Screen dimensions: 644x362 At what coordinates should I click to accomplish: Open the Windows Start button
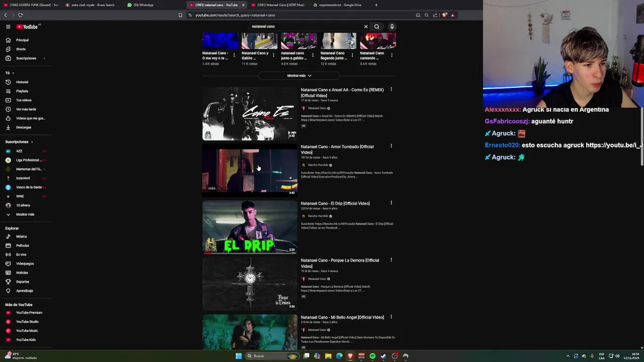238,356
